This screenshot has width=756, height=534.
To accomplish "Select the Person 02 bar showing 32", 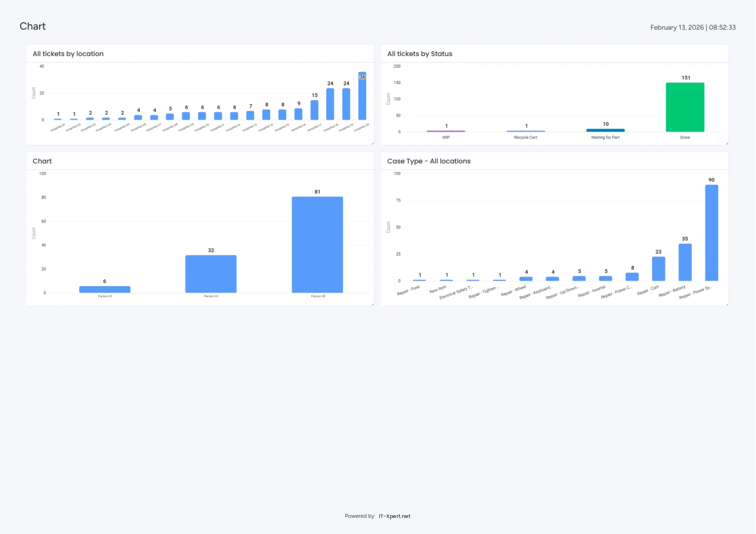I will tap(211, 274).
